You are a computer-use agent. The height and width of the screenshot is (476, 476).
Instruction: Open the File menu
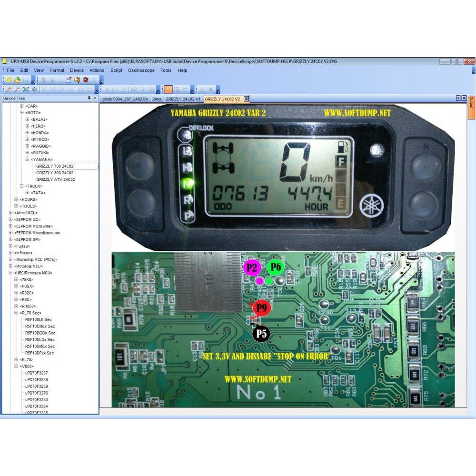pos(10,70)
